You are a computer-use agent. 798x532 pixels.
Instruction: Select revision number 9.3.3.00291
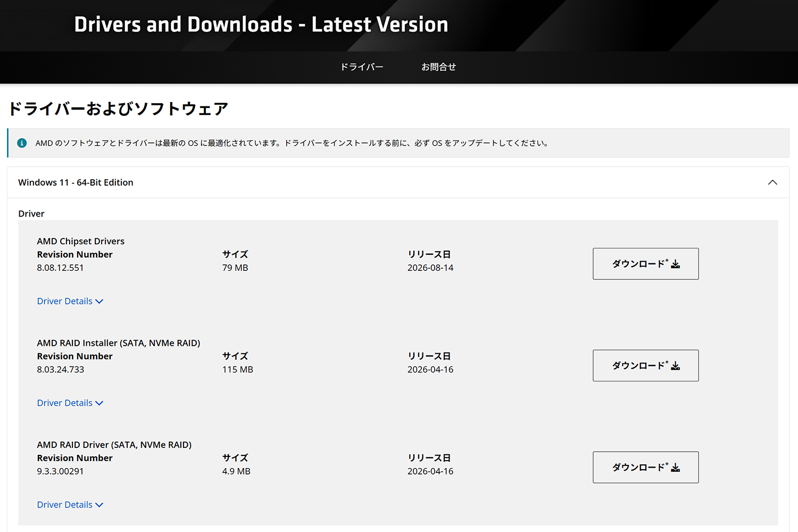[x=60, y=471]
